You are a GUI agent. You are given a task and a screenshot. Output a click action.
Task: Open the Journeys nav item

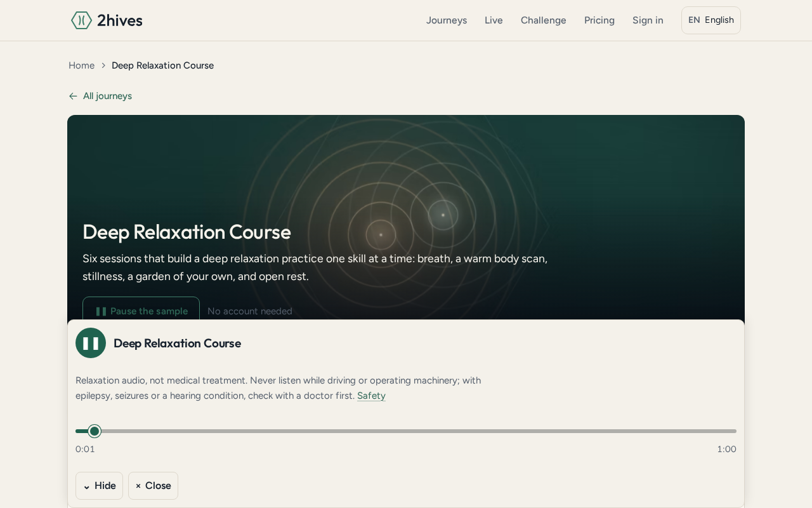(x=447, y=20)
